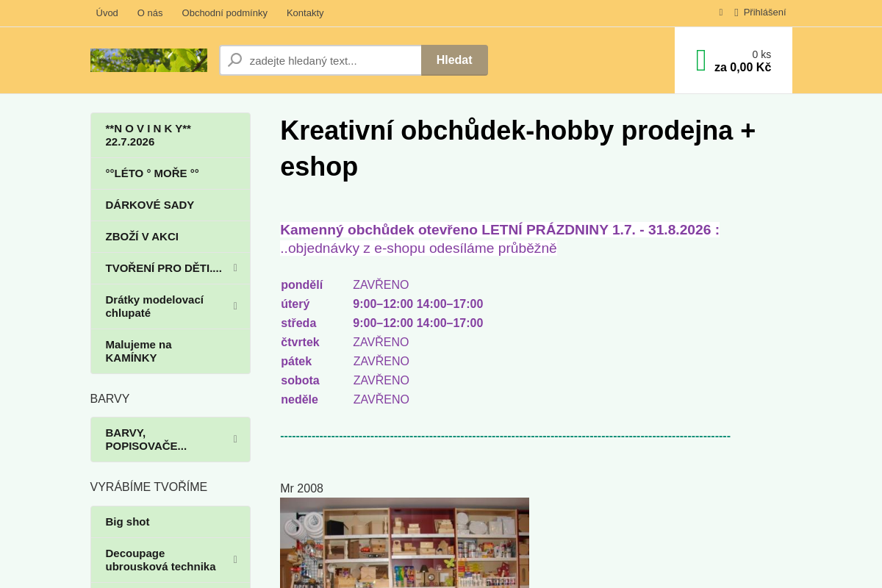
Task: Click čtvrtek ZAVŘENO row
Action: click(345, 343)
